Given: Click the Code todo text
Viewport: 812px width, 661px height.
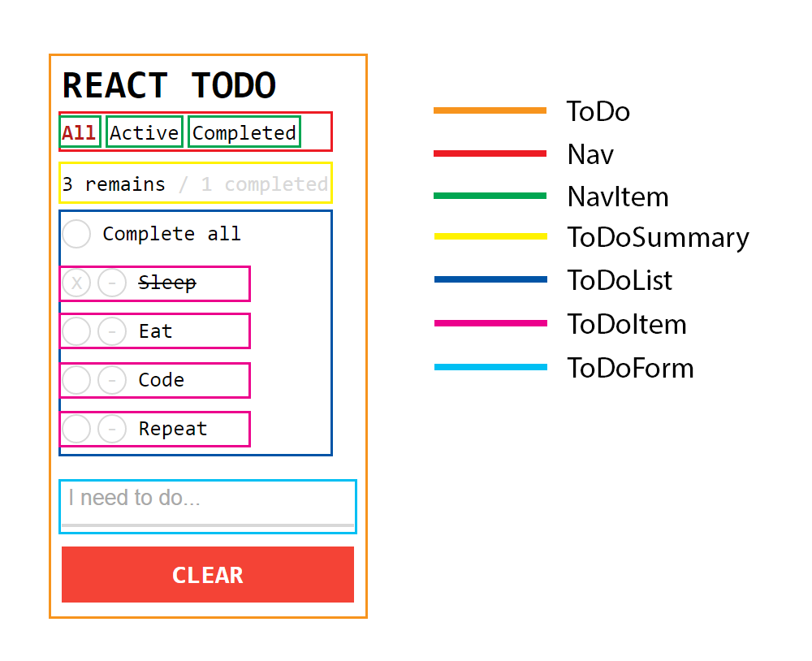Looking at the screenshot, I should pos(161,380).
